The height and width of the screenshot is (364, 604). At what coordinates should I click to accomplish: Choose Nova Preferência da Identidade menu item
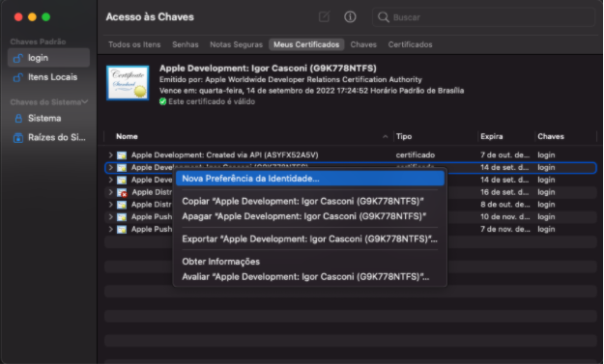click(310, 179)
